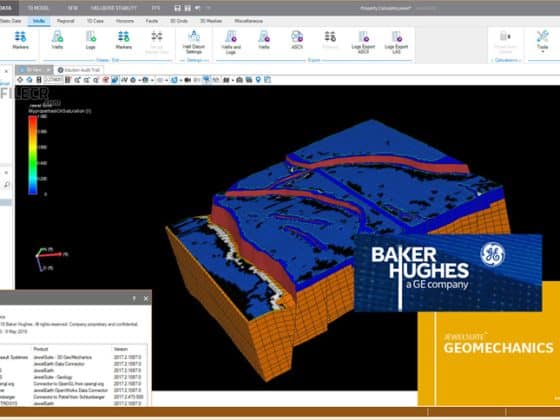Close the About dialog

(x=146, y=299)
